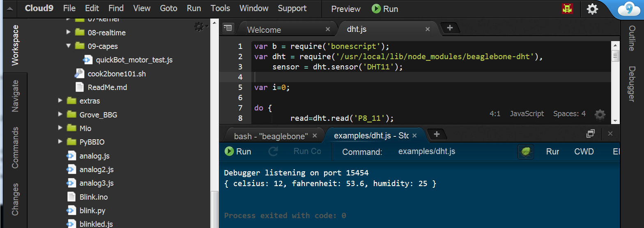
Task: Expand the PyBBIO folder
Action: (60, 142)
